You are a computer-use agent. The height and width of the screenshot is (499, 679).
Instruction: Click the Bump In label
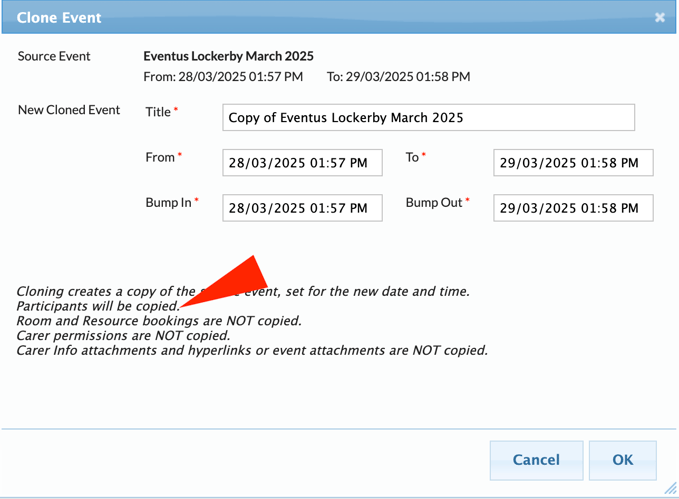[168, 202]
